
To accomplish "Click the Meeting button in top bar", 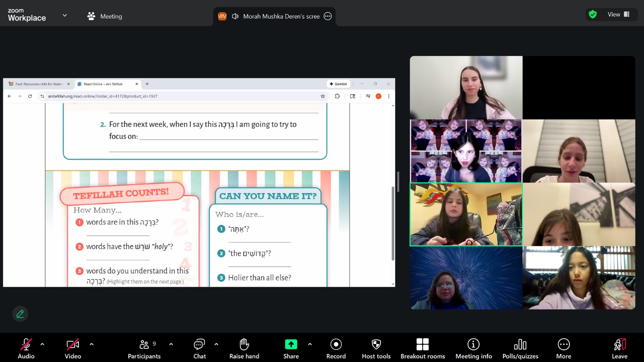I will [105, 16].
